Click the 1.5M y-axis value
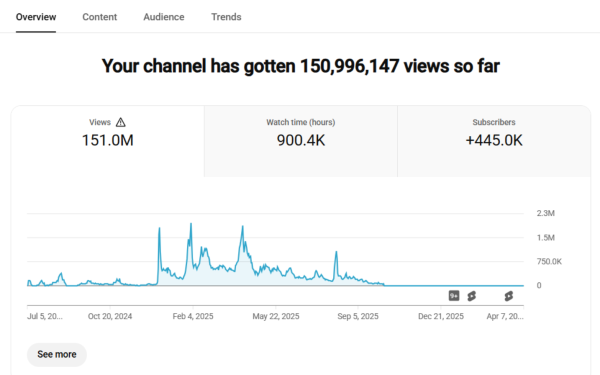 click(546, 238)
